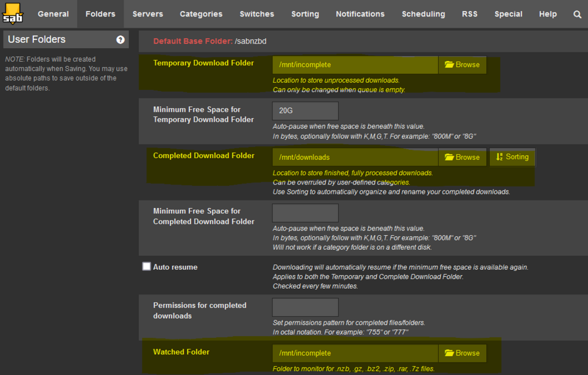This screenshot has width=588, height=375.
Task: Browse for the Temporary Download Folder
Action: tap(462, 65)
